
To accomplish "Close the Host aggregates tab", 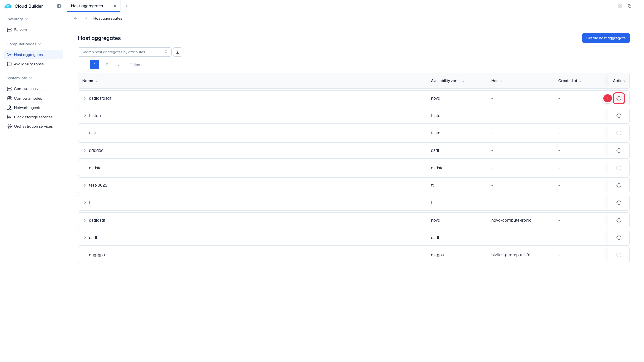I will 115,6.
